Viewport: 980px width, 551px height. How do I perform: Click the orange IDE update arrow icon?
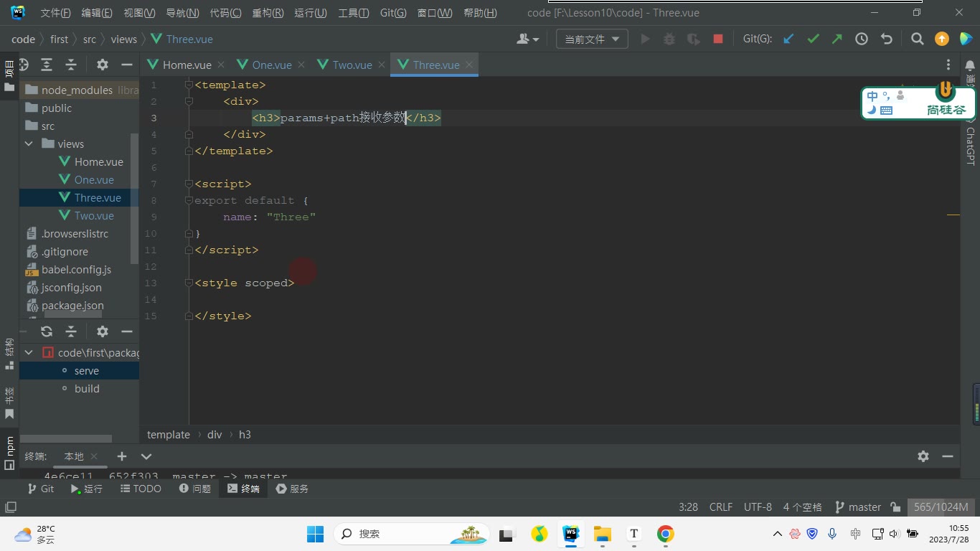click(942, 39)
